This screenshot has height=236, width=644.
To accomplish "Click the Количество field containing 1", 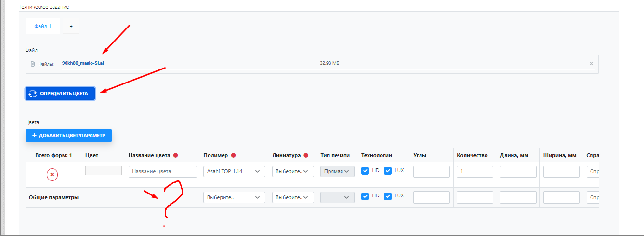I will [475, 171].
